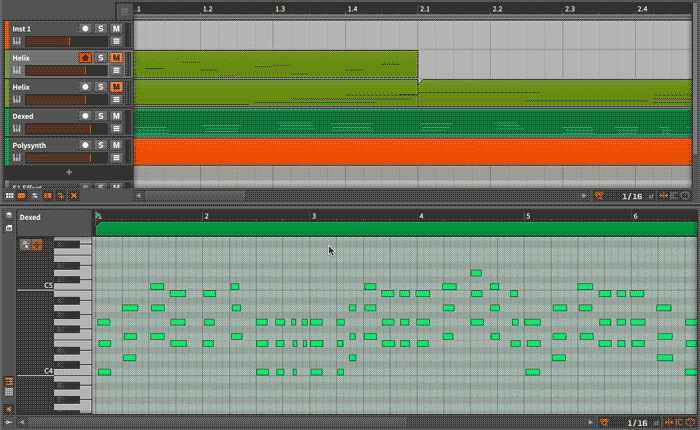This screenshot has height=430, width=700.
Task: Toggle clip launcher grid view icon
Action: click(x=9, y=196)
